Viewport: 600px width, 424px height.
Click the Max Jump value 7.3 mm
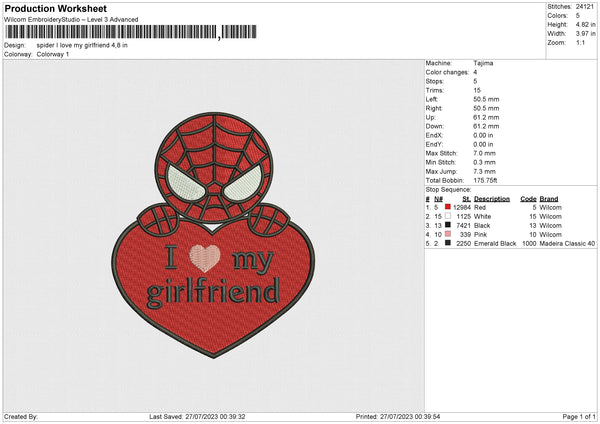(484, 171)
